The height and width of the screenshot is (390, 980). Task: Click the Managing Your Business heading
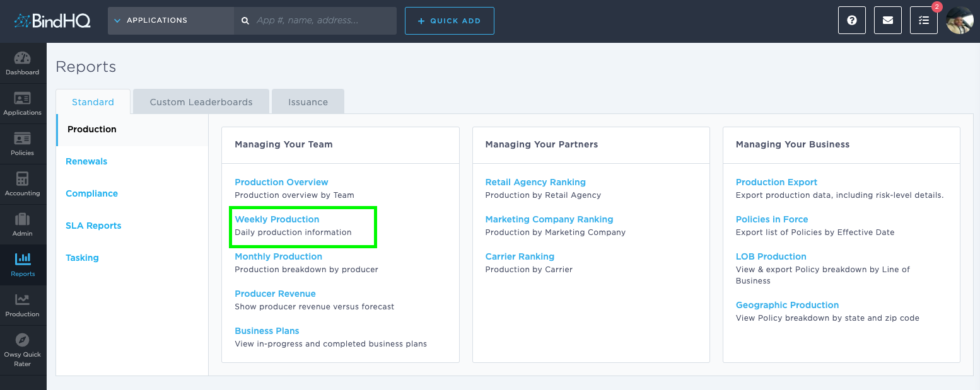click(x=793, y=144)
